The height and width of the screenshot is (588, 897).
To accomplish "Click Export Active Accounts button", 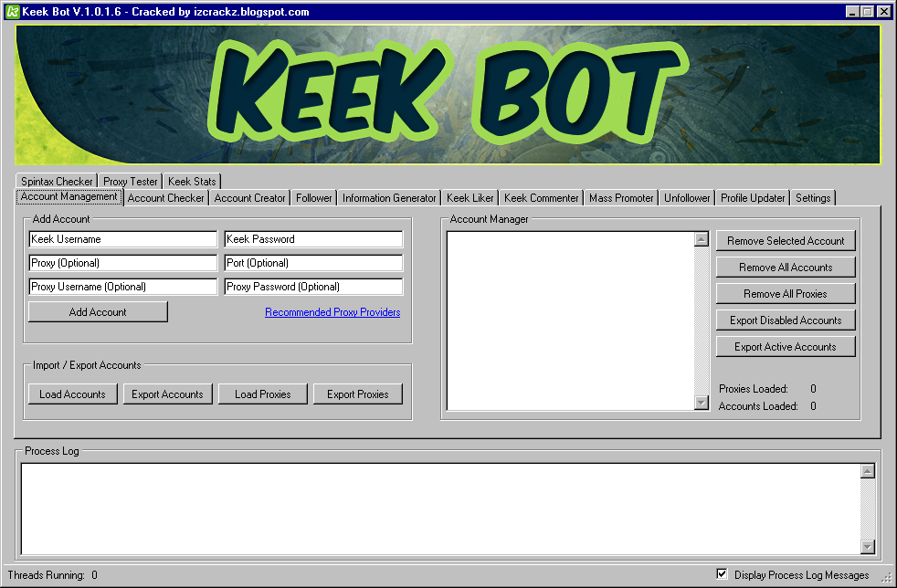I will coord(786,347).
